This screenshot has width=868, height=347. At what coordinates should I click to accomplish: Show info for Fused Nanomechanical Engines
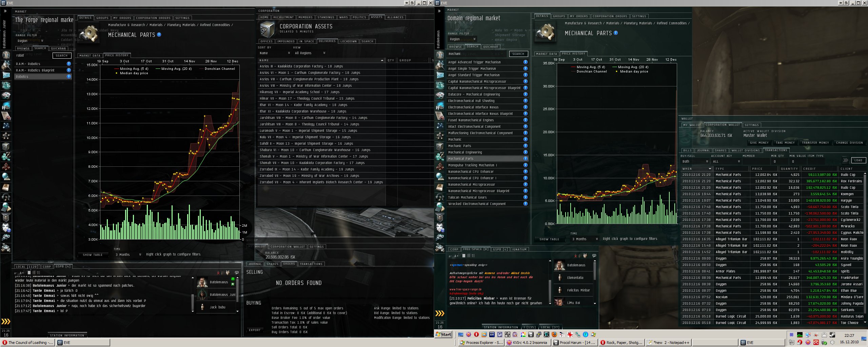click(525, 120)
